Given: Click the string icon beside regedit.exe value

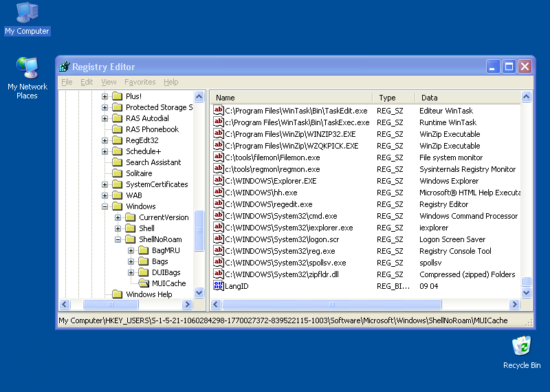Looking at the screenshot, I should (218, 204).
